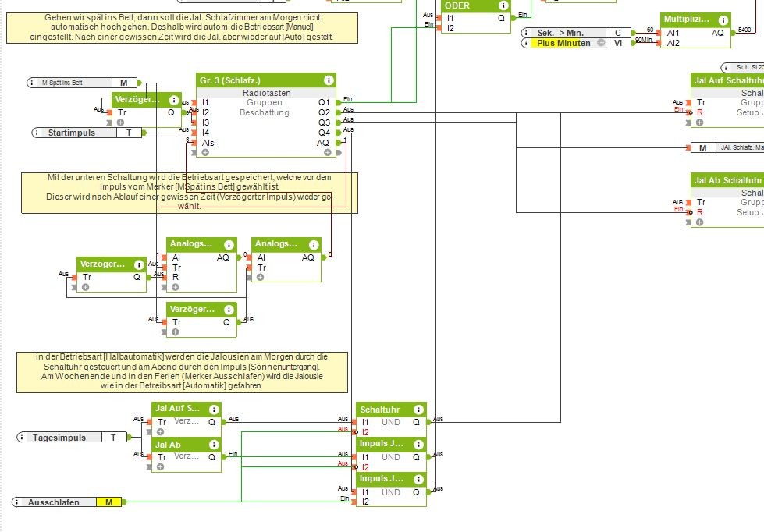Open info of the Schaltuhr UND block
Image resolution: width=764 pixels, height=532 pixels.
point(418,410)
